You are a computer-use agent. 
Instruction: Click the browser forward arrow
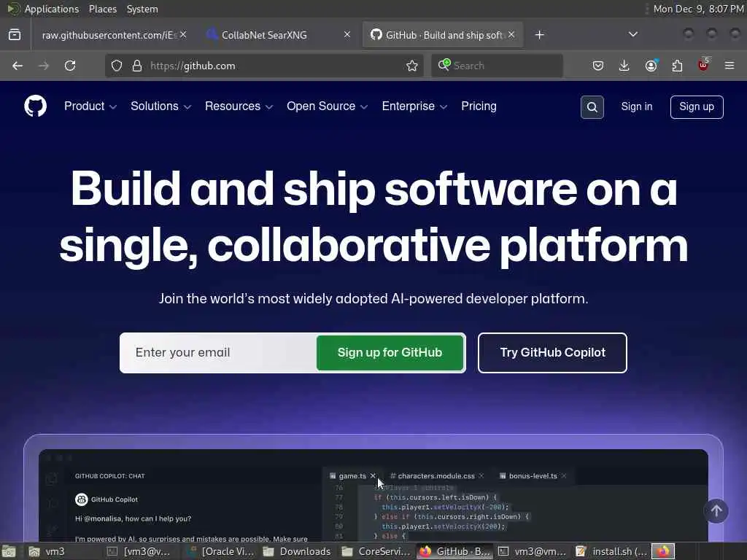pyautogui.click(x=44, y=66)
